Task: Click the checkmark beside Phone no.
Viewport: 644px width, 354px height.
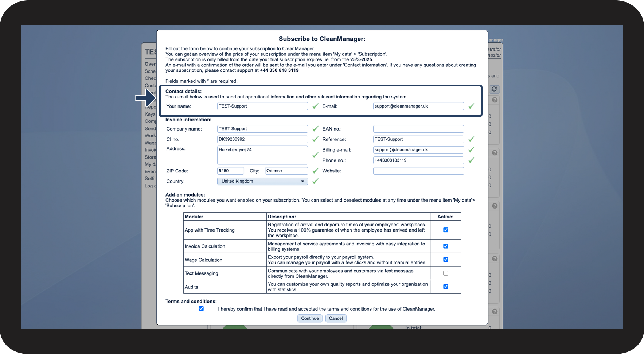Action: (471, 160)
